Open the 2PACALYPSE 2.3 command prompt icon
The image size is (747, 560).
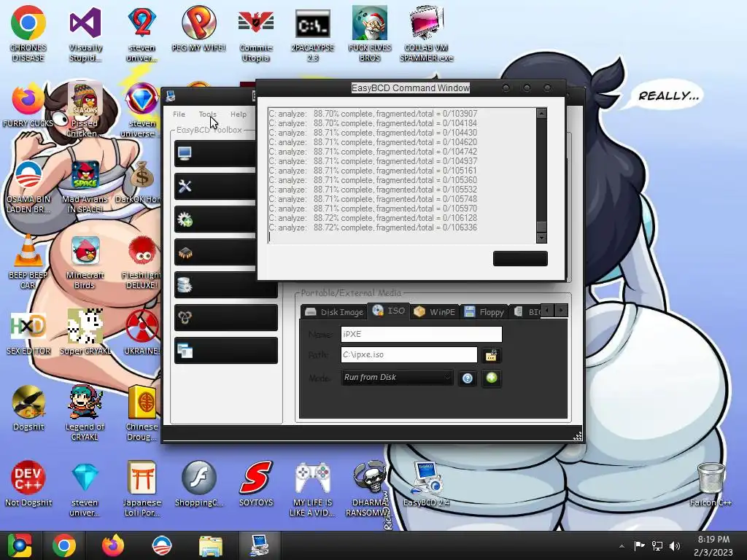pyautogui.click(x=312, y=34)
